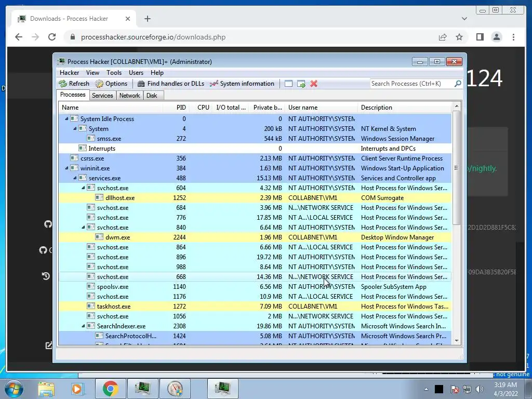Show hidden system tray icons
This screenshot has width=532, height=399.
(426, 390)
